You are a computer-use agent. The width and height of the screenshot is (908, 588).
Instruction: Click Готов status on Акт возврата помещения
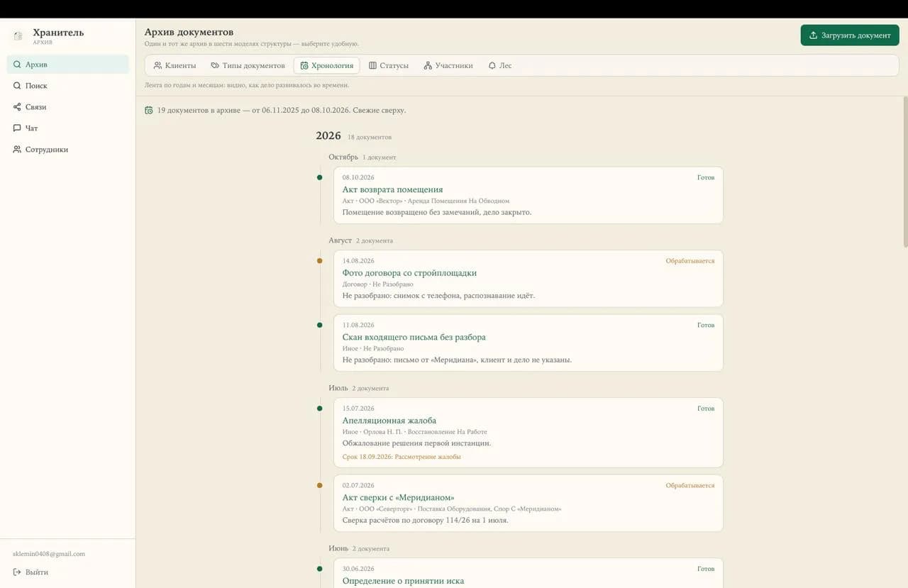point(706,177)
